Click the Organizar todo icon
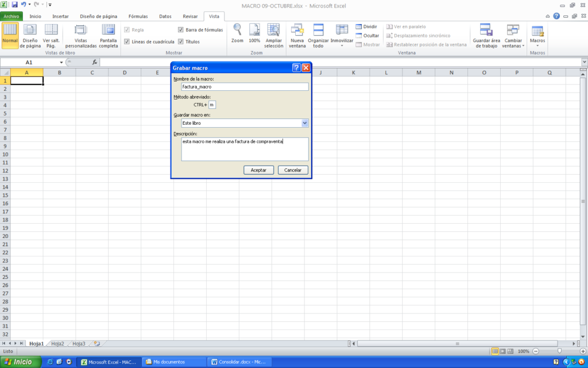The width and height of the screenshot is (588, 368). coord(318,36)
